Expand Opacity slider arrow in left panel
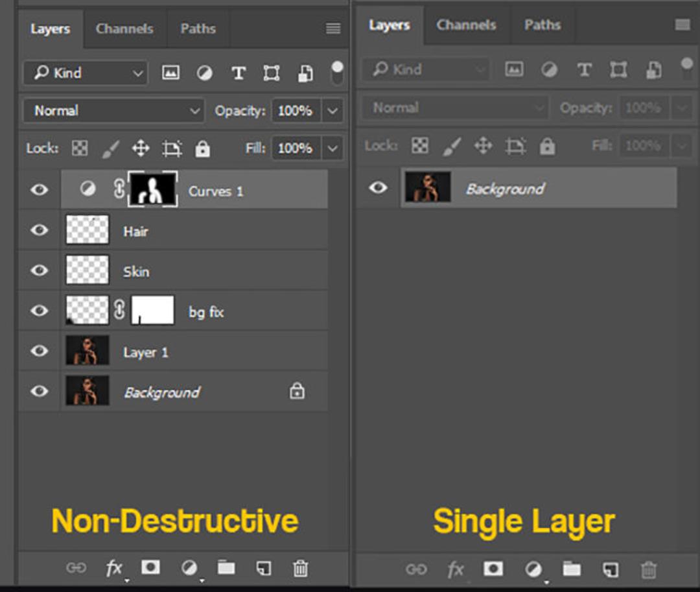 [x=332, y=111]
